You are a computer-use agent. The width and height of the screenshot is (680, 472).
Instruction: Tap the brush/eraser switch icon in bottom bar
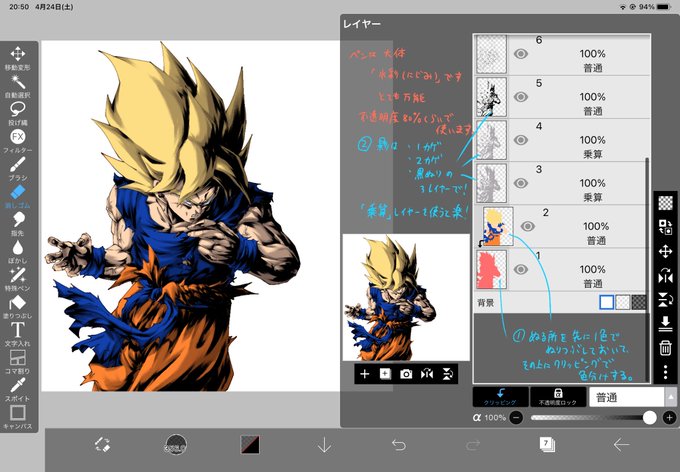(x=103, y=445)
